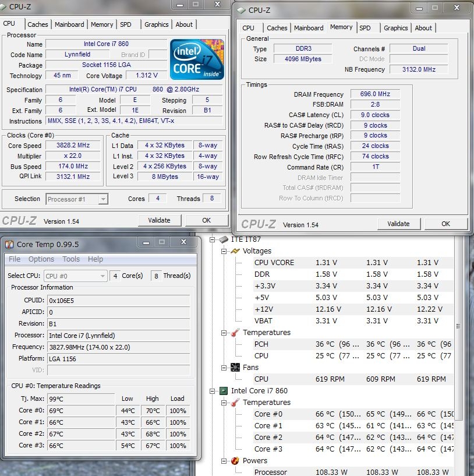The image size is (474, 476).
Task: Open the SPD tab in the left CPU-Z window
Action: [x=126, y=24]
